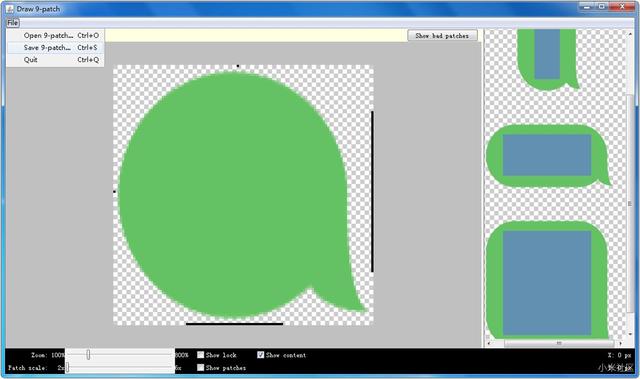Click the Zoom slider handle
The image size is (640, 379).
(x=88, y=355)
